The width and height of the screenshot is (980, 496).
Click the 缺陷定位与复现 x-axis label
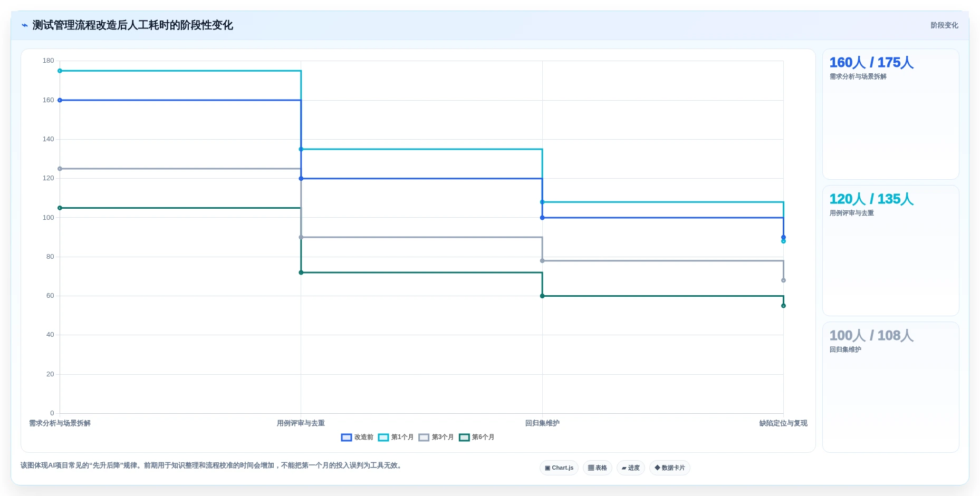pyautogui.click(x=783, y=423)
